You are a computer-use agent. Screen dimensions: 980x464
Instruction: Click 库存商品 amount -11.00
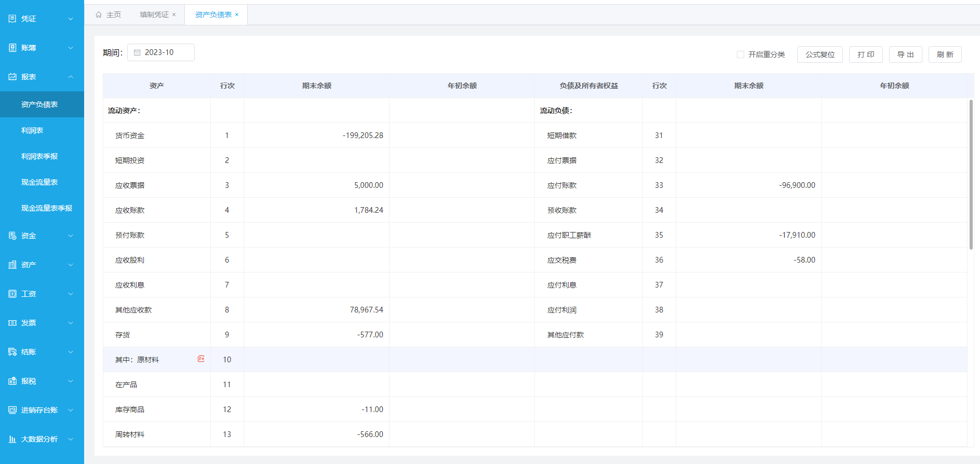click(x=372, y=410)
